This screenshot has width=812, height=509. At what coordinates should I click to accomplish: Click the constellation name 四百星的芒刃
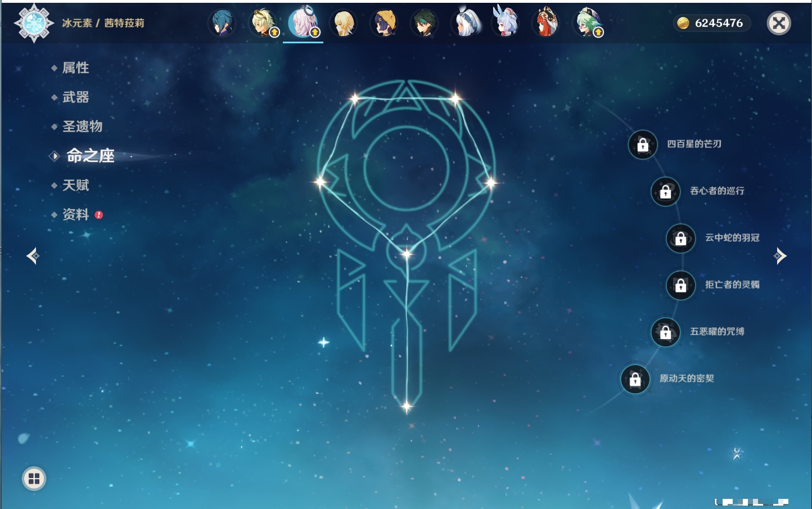[694, 144]
